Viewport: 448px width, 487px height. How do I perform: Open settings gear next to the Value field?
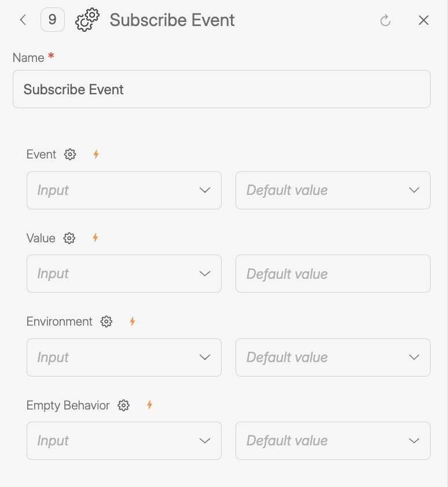pos(68,238)
